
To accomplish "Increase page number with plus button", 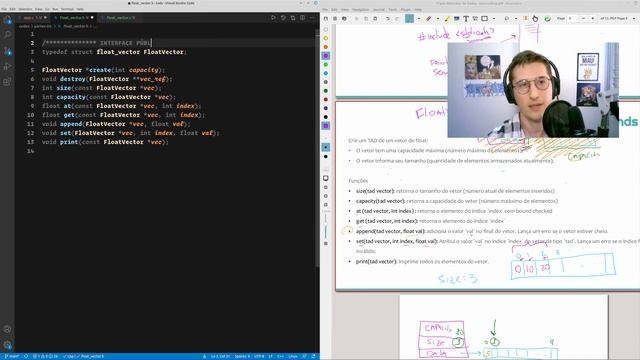I will pyautogui.click(x=593, y=18).
